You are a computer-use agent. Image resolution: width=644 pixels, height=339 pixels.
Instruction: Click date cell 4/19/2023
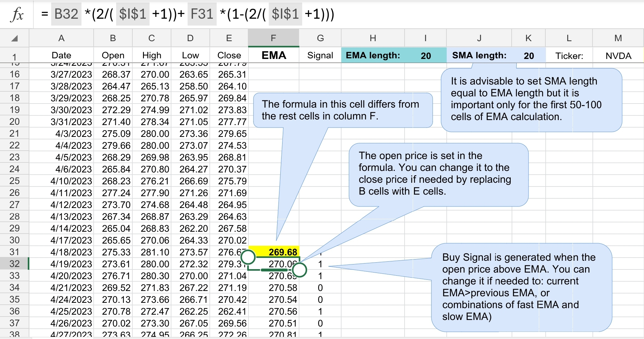pos(61,264)
